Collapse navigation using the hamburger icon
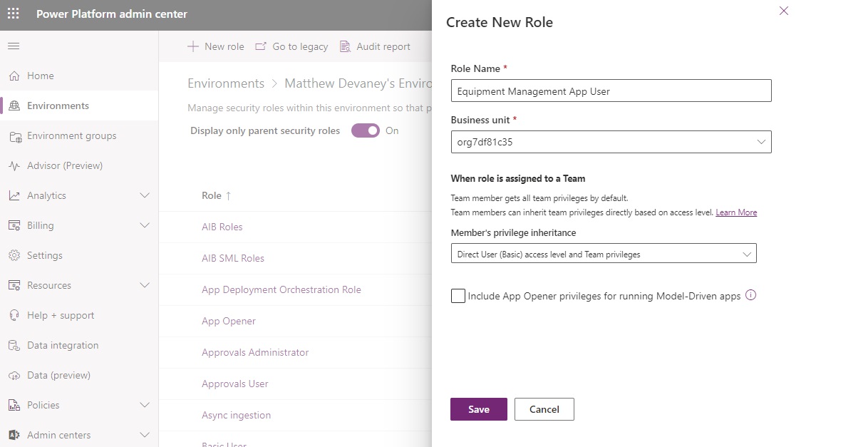This screenshot has height=447, width=868. pyautogui.click(x=13, y=46)
